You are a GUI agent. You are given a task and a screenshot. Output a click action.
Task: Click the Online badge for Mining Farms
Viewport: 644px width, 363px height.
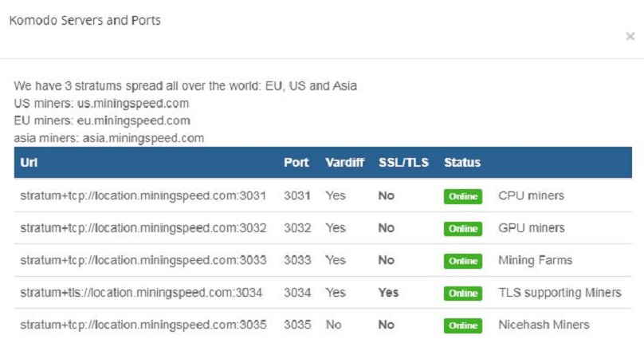(x=463, y=261)
